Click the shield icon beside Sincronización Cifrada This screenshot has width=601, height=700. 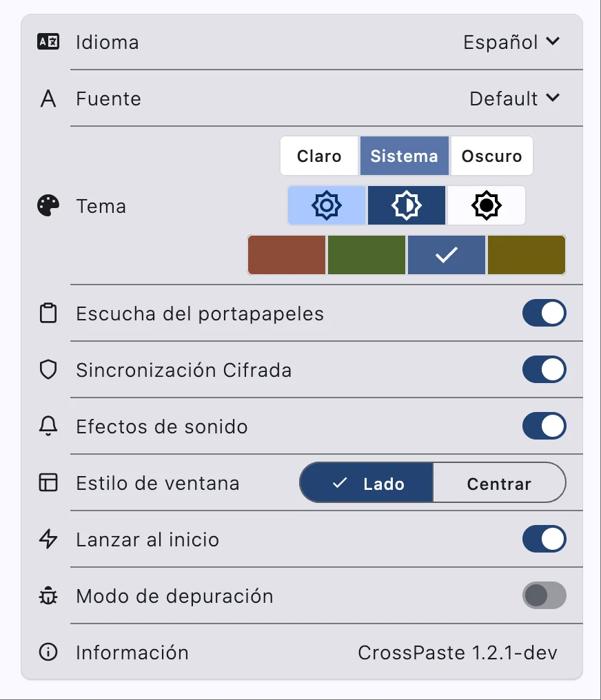(47, 369)
